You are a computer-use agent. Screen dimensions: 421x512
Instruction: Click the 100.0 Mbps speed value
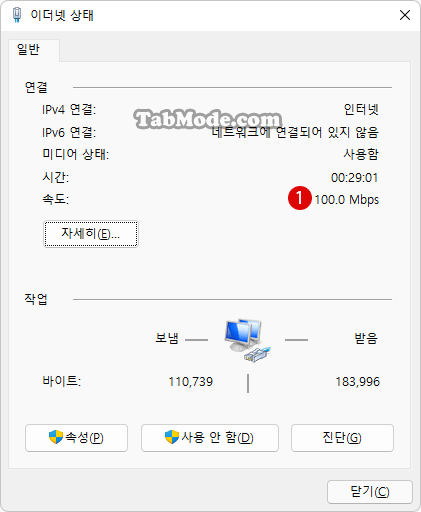pos(347,200)
